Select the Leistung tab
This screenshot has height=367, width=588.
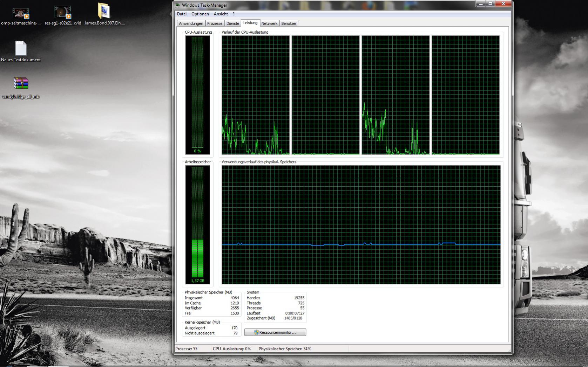point(250,23)
